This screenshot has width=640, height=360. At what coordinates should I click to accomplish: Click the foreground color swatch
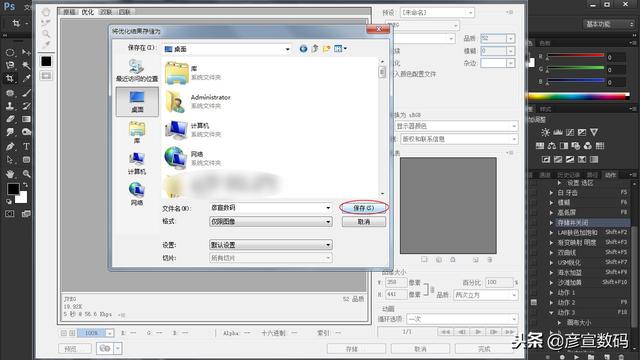pos(13,189)
